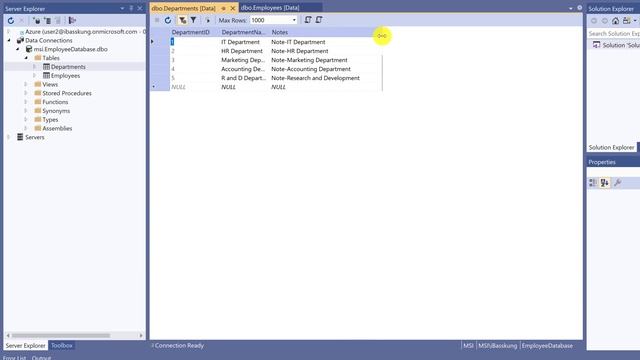Click the Connect to Server icon
Screen dimensions: 640x360
point(47,20)
